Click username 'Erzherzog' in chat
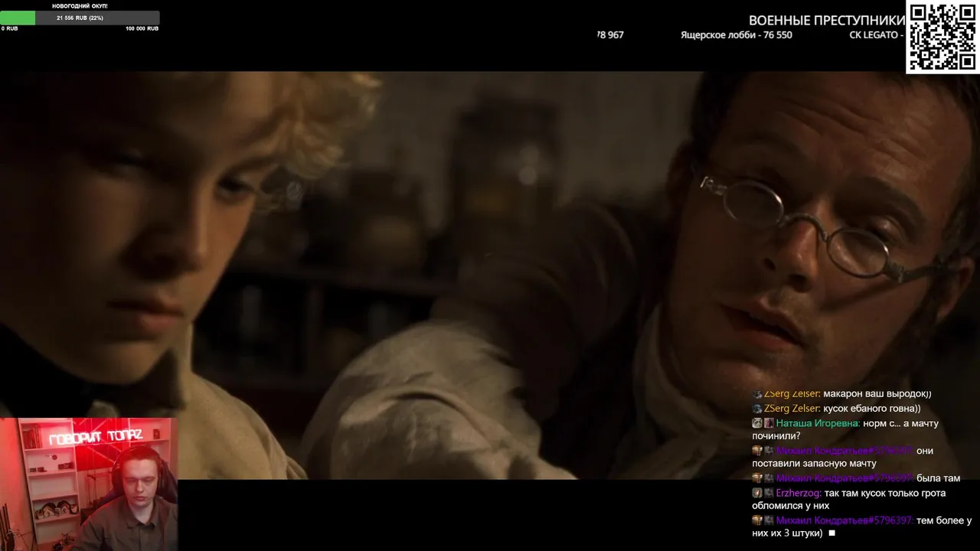 pyautogui.click(x=798, y=494)
